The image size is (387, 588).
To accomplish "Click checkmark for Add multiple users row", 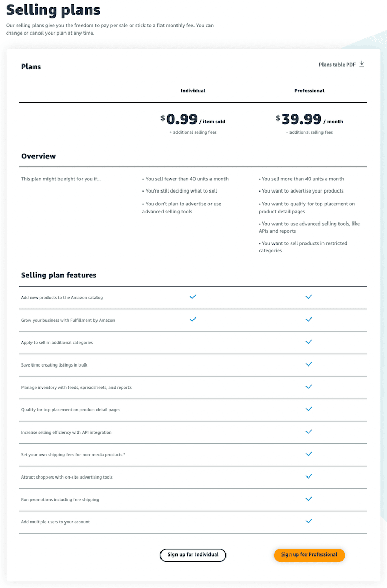I will 309,521.
